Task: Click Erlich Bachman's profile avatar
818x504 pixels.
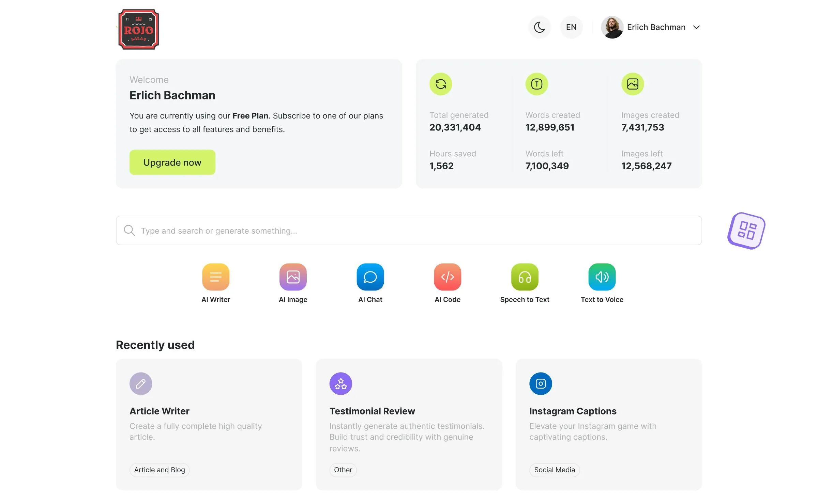Action: coord(612,27)
